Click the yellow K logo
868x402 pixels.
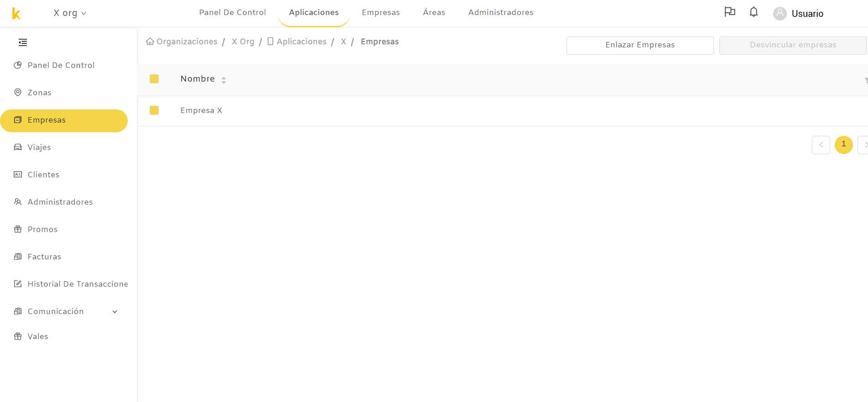[x=16, y=14]
